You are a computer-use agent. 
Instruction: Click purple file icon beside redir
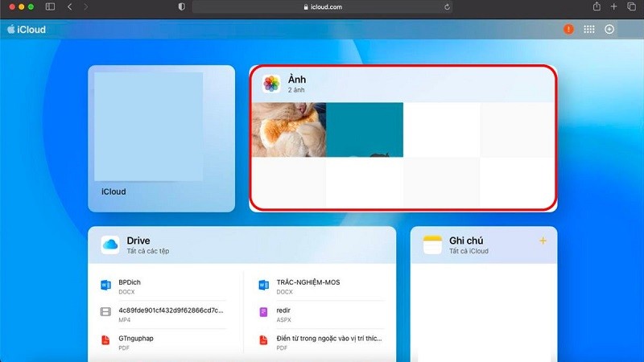263,312
